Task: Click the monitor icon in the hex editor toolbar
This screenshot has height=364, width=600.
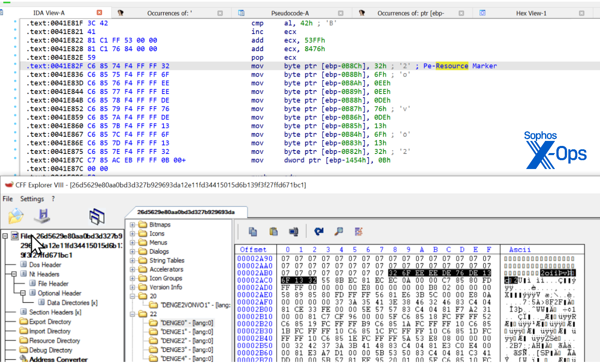Action: coord(294,231)
